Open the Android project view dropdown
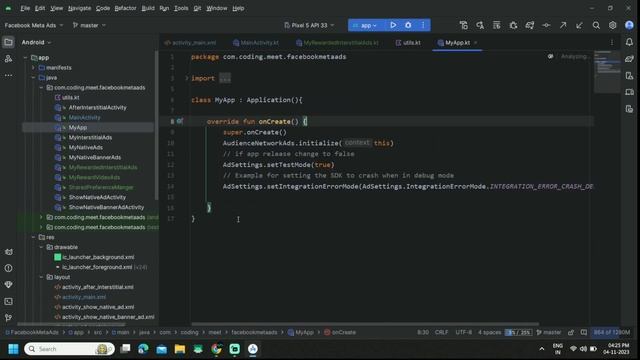The height and width of the screenshot is (360, 640). pyautogui.click(x=36, y=42)
